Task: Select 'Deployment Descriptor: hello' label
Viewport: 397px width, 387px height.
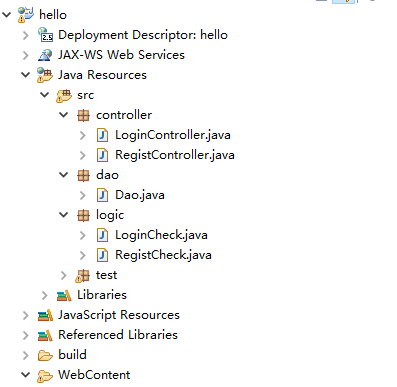Action: pos(143,35)
